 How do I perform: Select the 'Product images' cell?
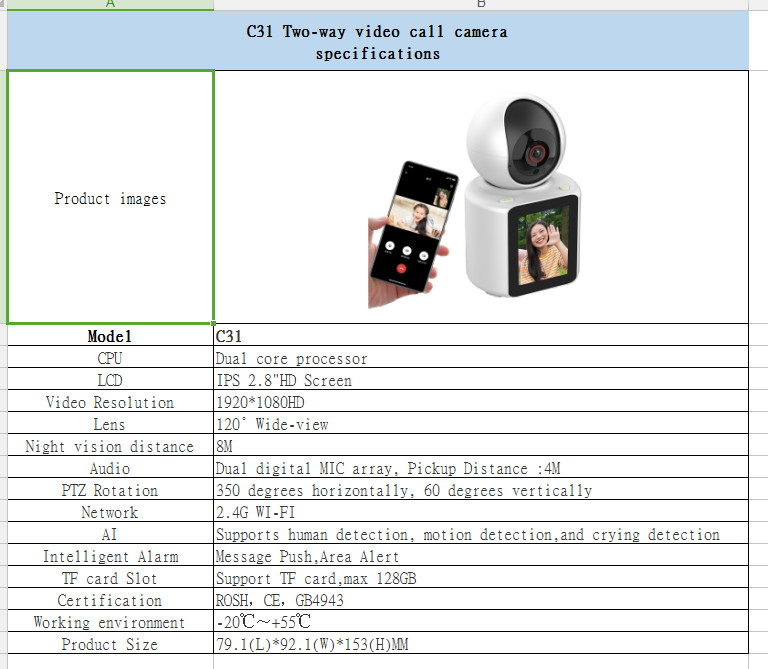click(x=110, y=198)
